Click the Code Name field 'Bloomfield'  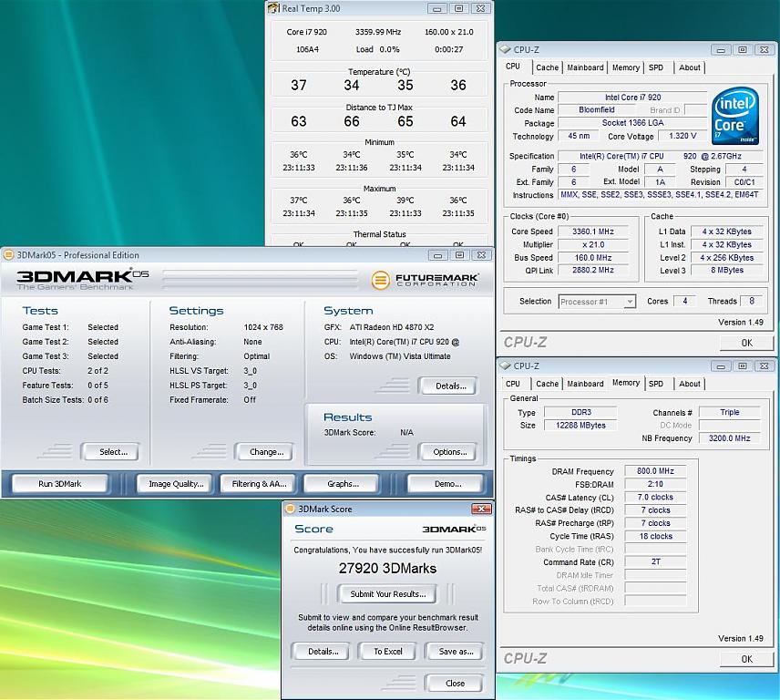(x=597, y=110)
